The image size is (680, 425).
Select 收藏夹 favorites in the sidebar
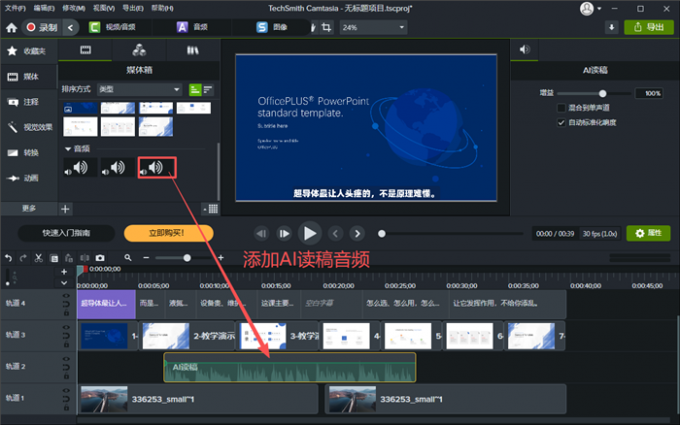(27, 51)
